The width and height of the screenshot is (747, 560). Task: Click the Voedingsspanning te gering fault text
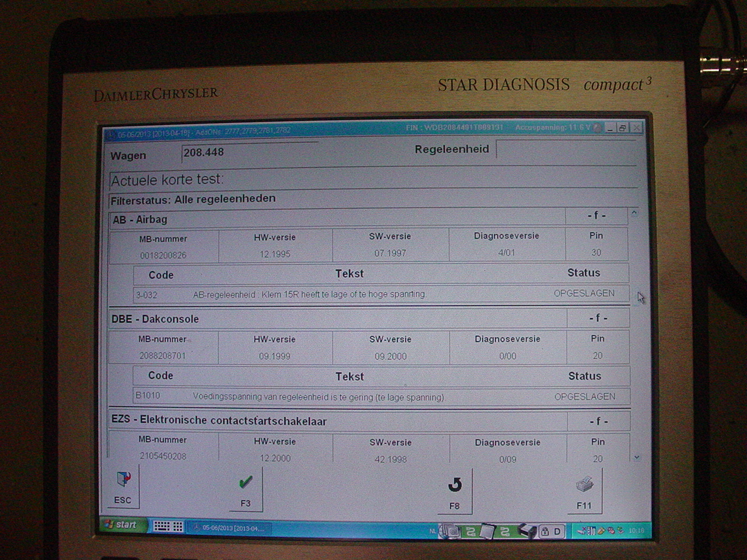coord(319,397)
